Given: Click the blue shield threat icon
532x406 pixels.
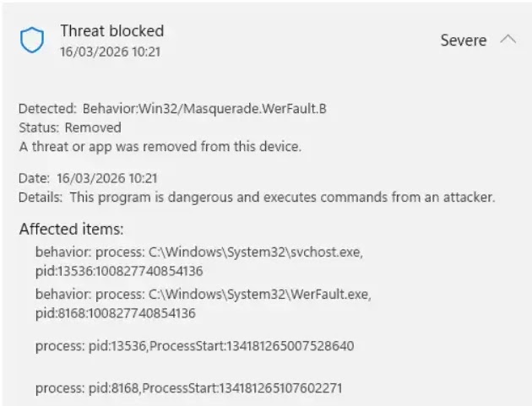Looking at the screenshot, I should pyautogui.click(x=31, y=41).
